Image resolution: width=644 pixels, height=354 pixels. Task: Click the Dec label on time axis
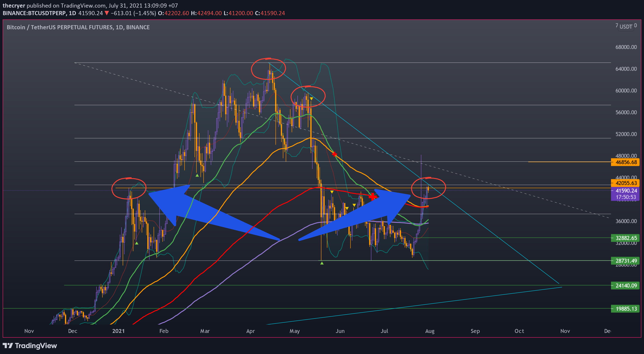[x=73, y=331]
